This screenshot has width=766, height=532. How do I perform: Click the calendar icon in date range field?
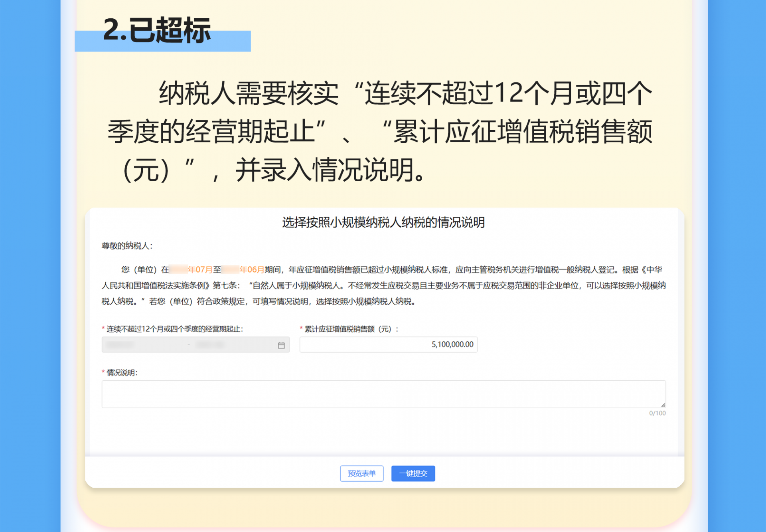pos(281,345)
